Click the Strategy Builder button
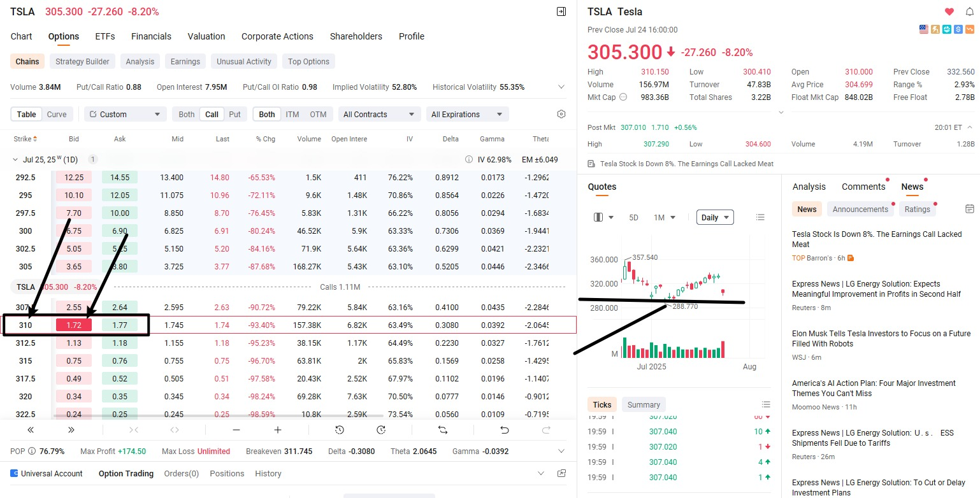The width and height of the screenshot is (980, 498). tap(82, 62)
